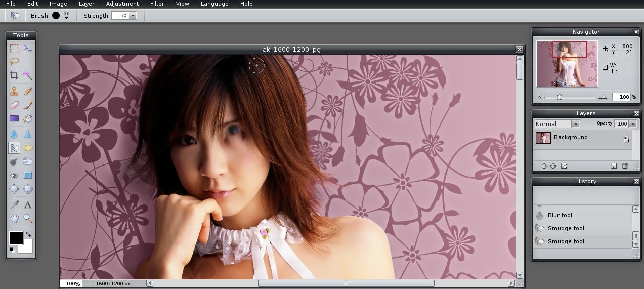Select the Lasso tool
The image size is (644, 289).
pyautogui.click(x=14, y=62)
